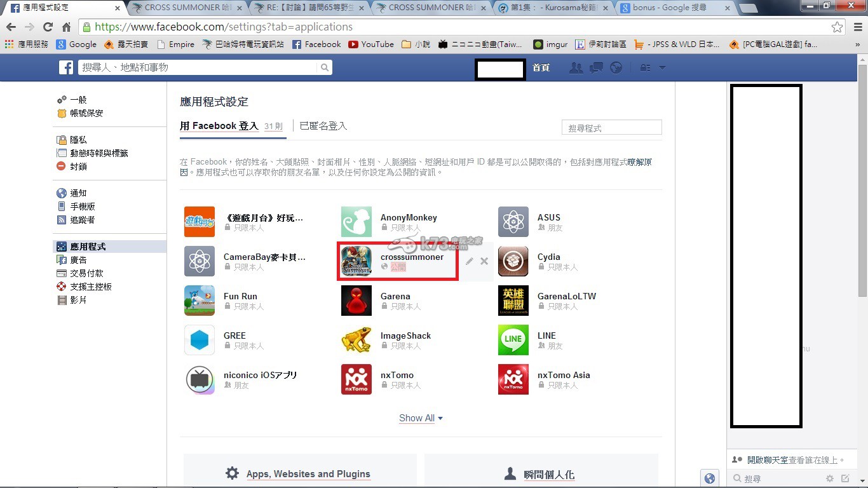
Task: Click Chrome back arrow button
Action: click(x=11, y=27)
